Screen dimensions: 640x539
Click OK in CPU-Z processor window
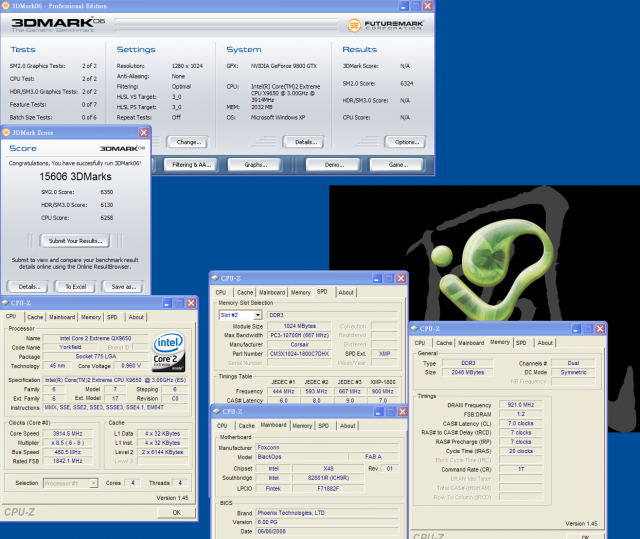click(x=176, y=512)
